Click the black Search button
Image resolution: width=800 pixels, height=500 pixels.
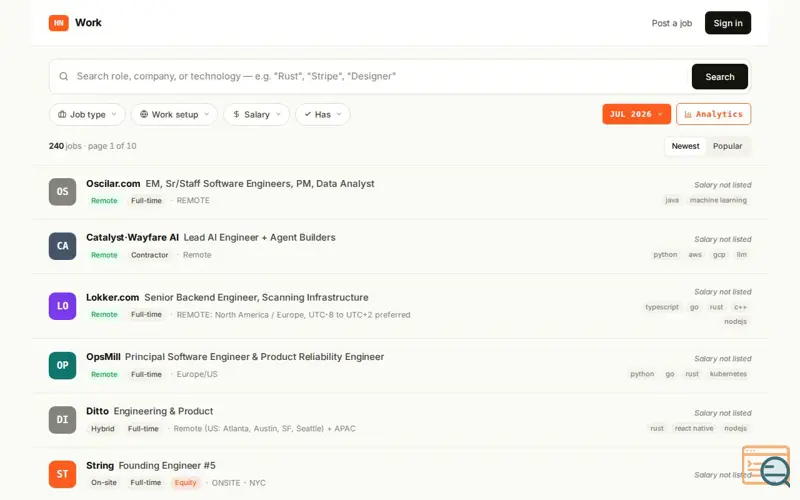(719, 77)
